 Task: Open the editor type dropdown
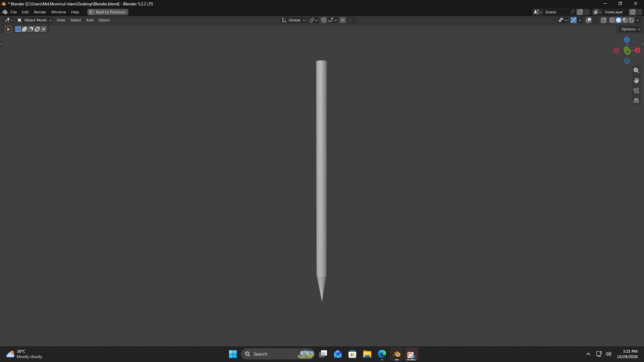(9, 20)
